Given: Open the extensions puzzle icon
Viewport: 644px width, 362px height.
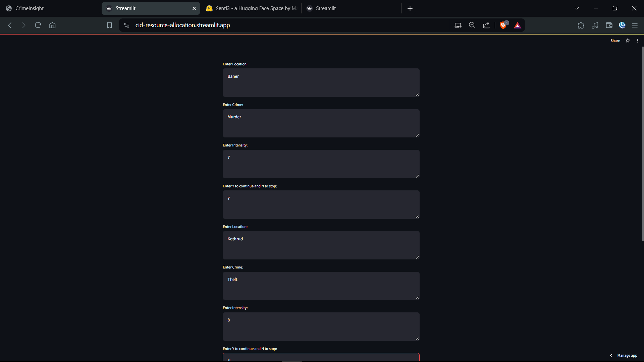Looking at the screenshot, I should 581,25.
